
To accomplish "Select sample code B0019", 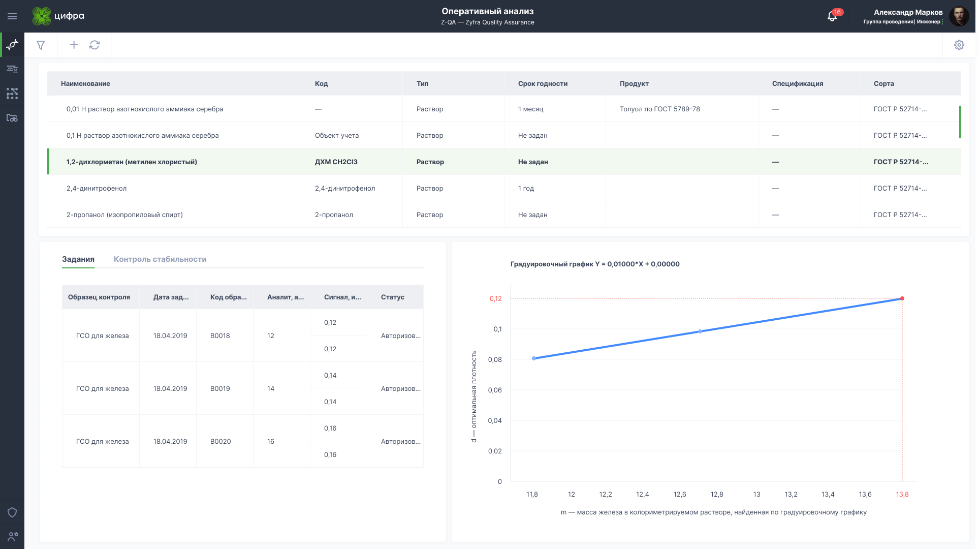I will coord(220,389).
